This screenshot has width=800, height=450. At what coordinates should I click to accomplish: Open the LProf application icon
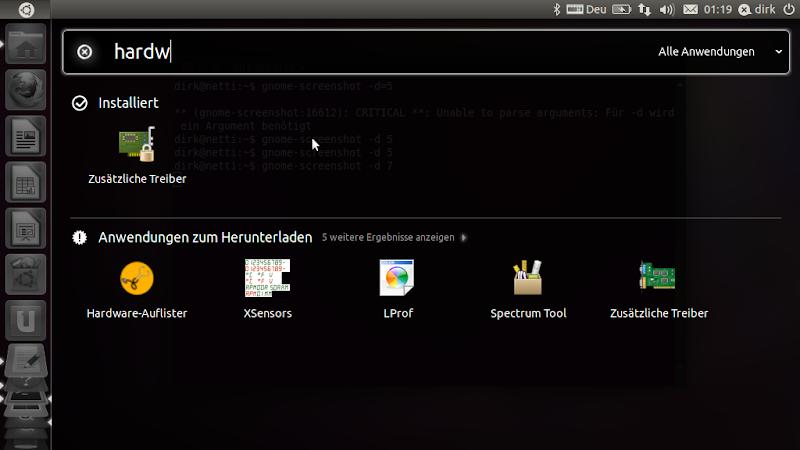(x=397, y=278)
